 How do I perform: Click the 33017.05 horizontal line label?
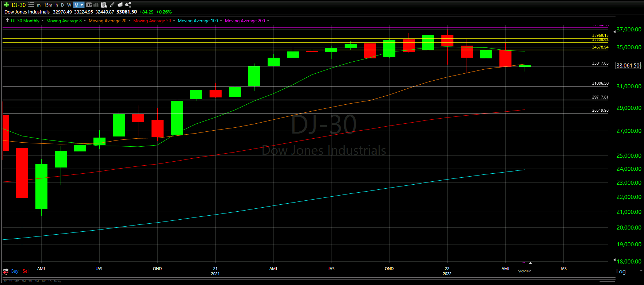click(x=600, y=63)
